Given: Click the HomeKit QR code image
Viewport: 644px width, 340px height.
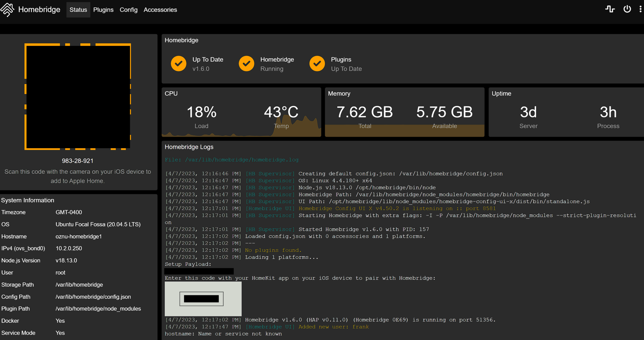Looking at the screenshot, I should pos(78,96).
